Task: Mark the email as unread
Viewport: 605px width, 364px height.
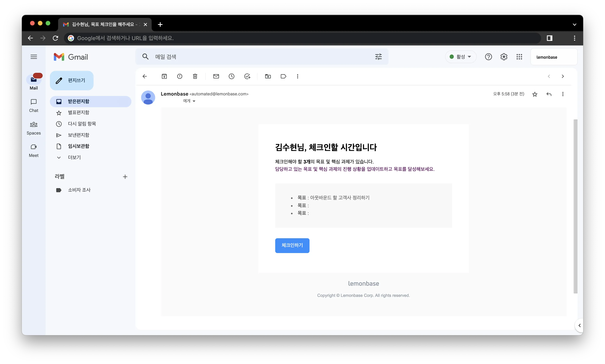Action: pos(216,76)
